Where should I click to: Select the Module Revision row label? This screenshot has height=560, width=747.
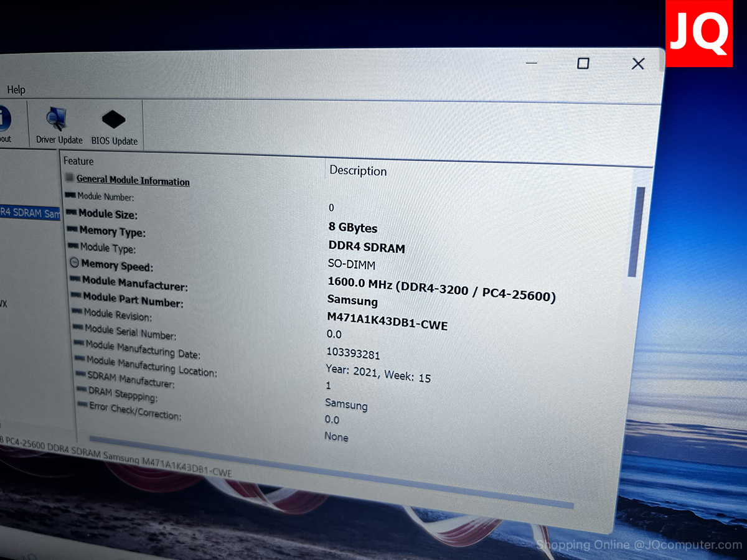tap(118, 315)
